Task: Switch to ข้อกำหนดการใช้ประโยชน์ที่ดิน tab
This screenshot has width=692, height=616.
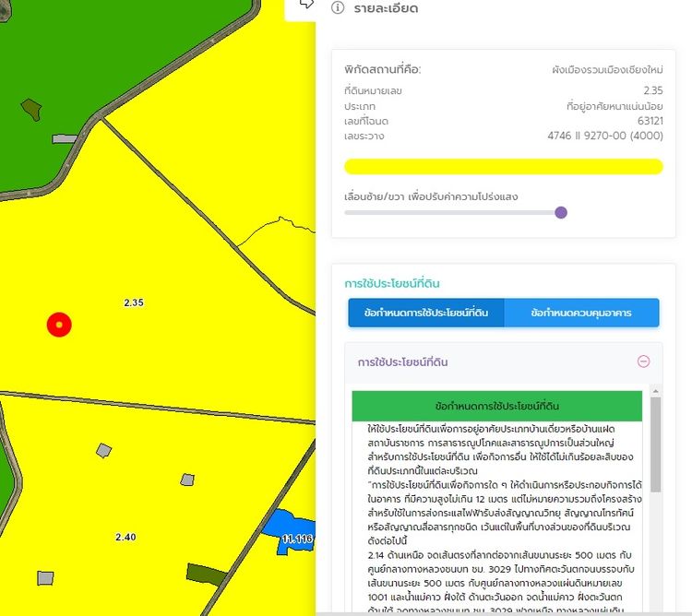Action: click(x=426, y=313)
